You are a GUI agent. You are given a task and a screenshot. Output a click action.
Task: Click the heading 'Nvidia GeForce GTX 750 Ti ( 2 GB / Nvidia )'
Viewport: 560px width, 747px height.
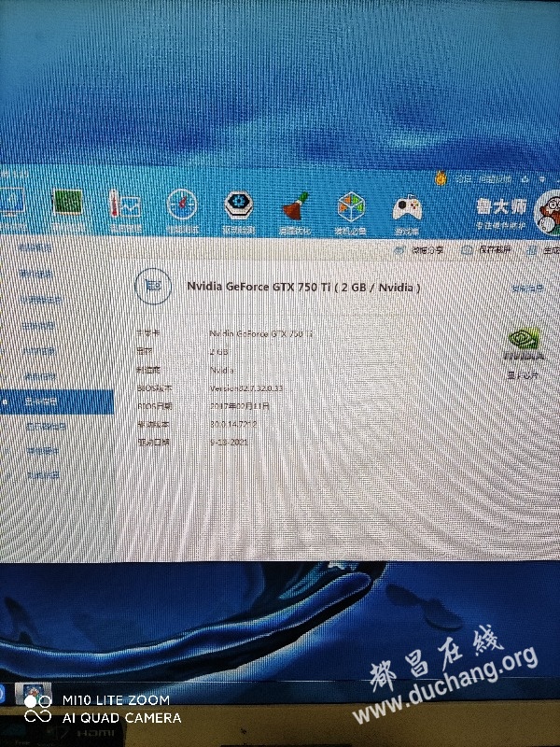[304, 287]
